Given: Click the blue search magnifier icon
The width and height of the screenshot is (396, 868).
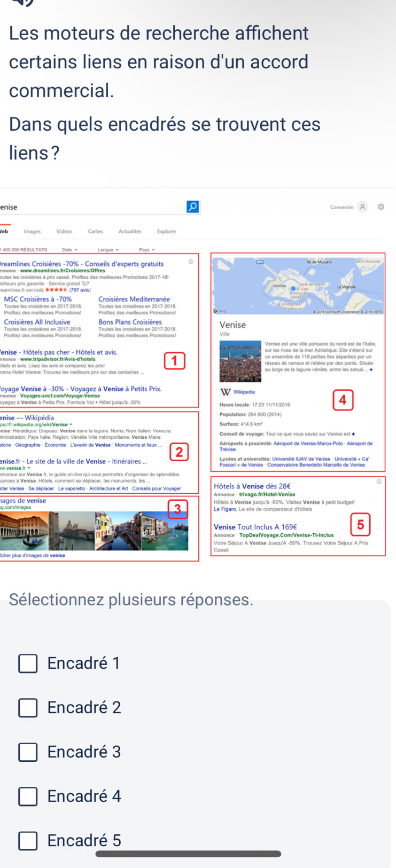Looking at the screenshot, I should [x=192, y=207].
